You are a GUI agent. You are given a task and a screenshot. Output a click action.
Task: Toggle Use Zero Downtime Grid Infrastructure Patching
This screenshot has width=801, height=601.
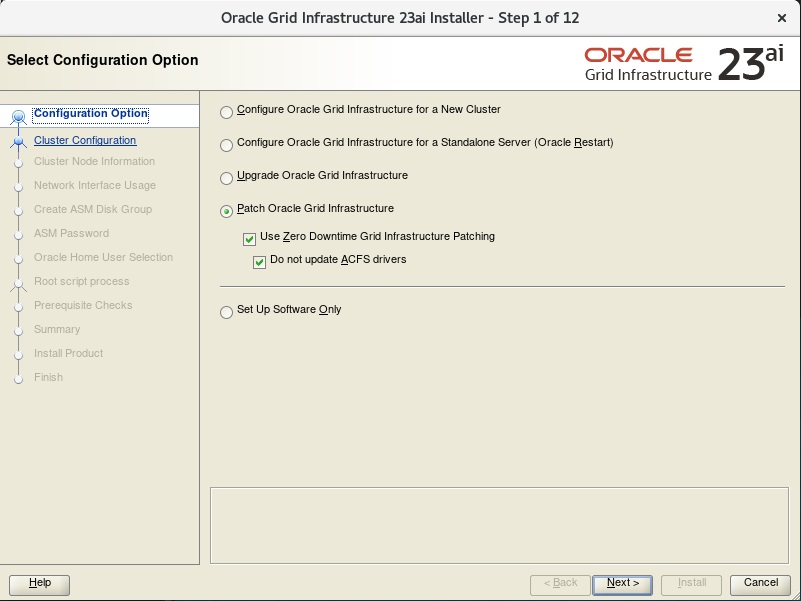coord(249,239)
